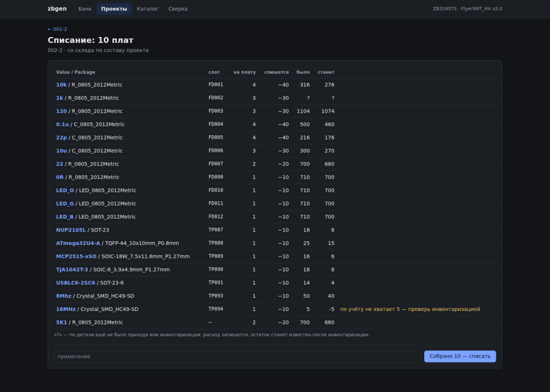Open the 16MHz crystal link
The height and width of the screenshot is (392, 550).
coord(66,309)
